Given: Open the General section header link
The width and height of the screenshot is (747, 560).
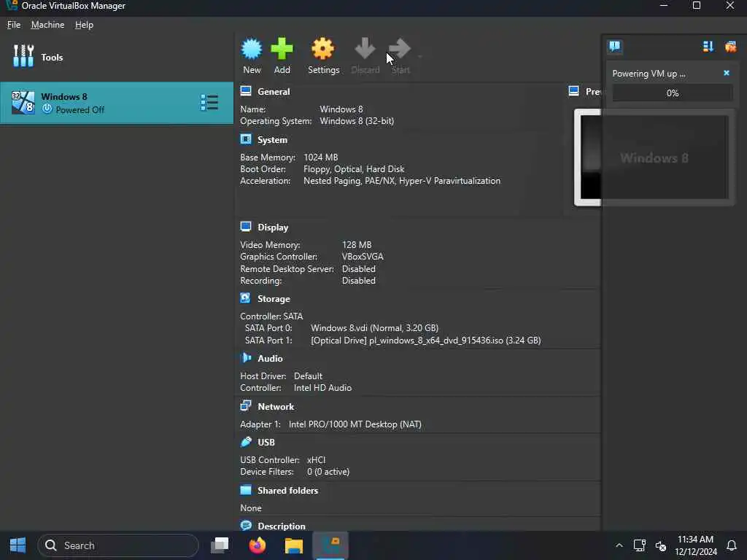Looking at the screenshot, I should pos(274,92).
